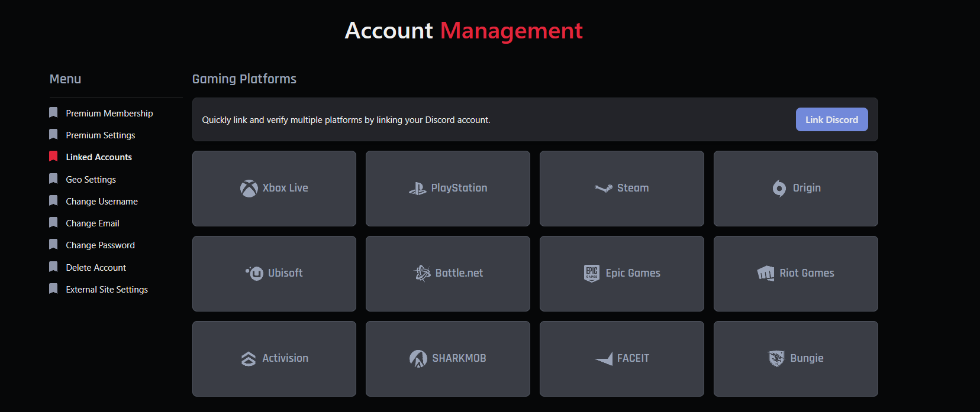Click the FACEIT arrow icon
The image size is (980, 412).
point(604,358)
